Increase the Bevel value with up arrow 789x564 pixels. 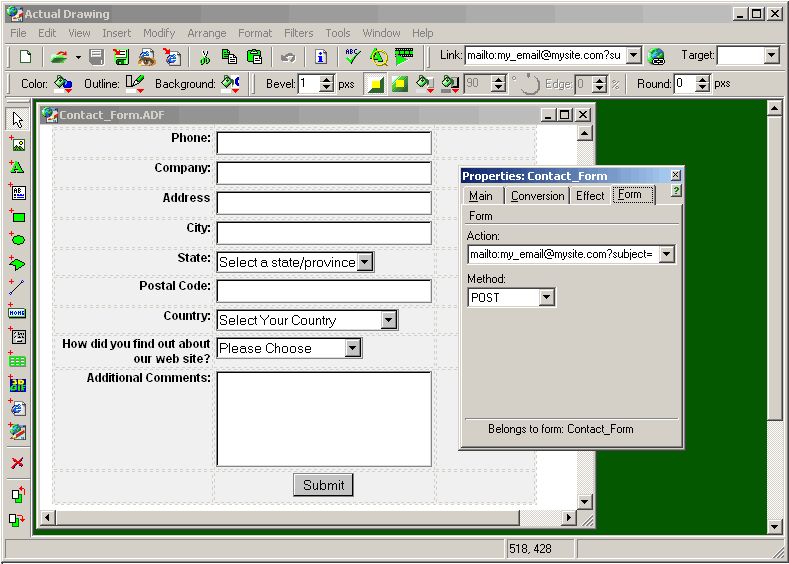tap(327, 79)
